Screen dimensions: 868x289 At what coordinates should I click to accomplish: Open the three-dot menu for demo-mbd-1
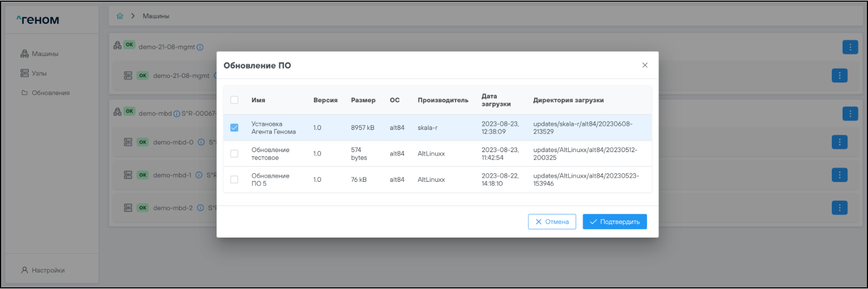click(839, 175)
